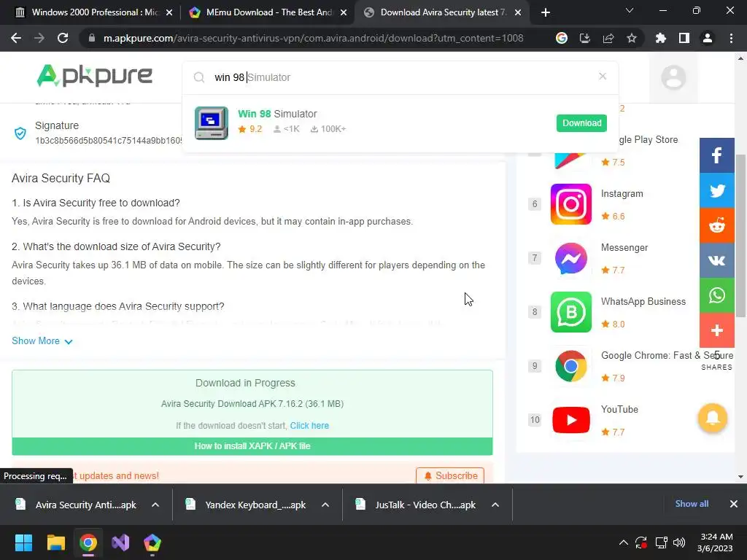Open the user profile avatar
Image resolution: width=747 pixels, height=560 pixels.
[x=673, y=77]
